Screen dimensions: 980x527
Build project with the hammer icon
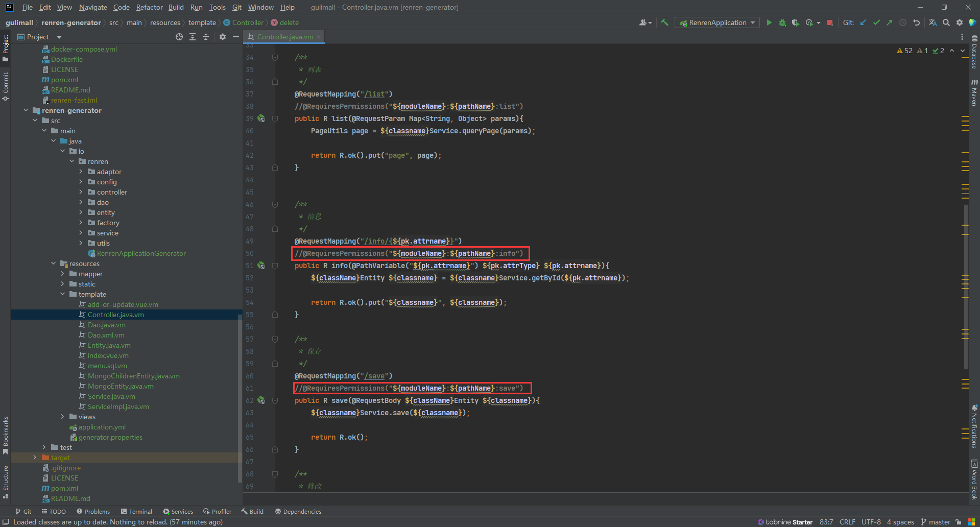tap(664, 22)
